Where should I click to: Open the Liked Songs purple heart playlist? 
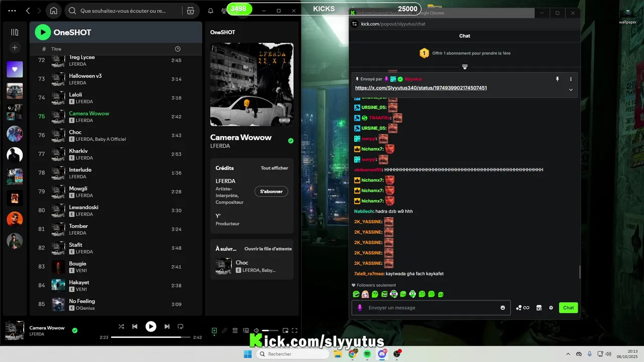pyautogui.click(x=15, y=69)
